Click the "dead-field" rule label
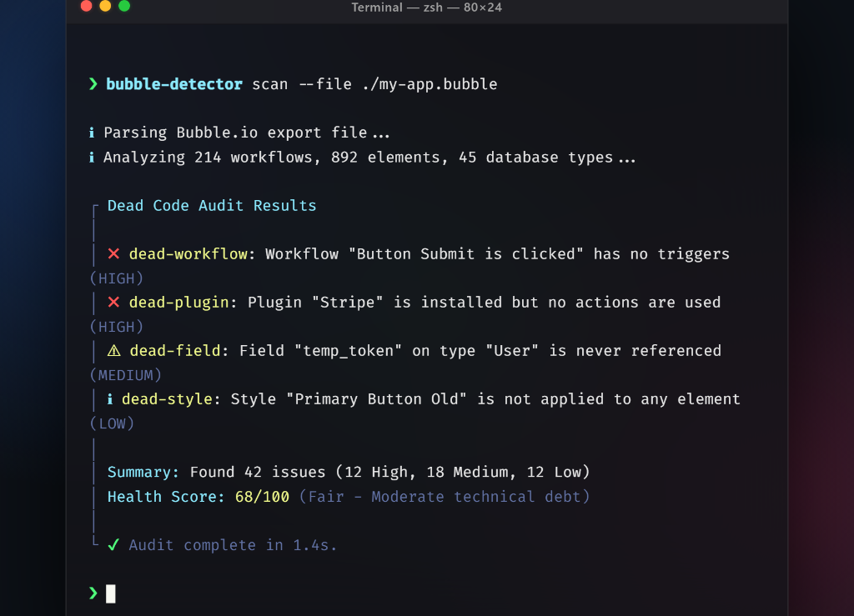The image size is (854, 616). (x=175, y=351)
